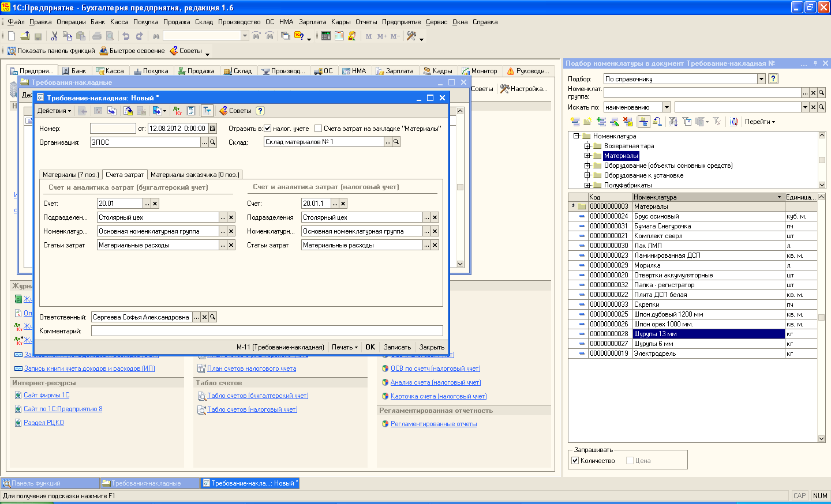Screen dimensions: 831x504
Task: Open Сайт фирмы 1С link
Action: pos(46,395)
